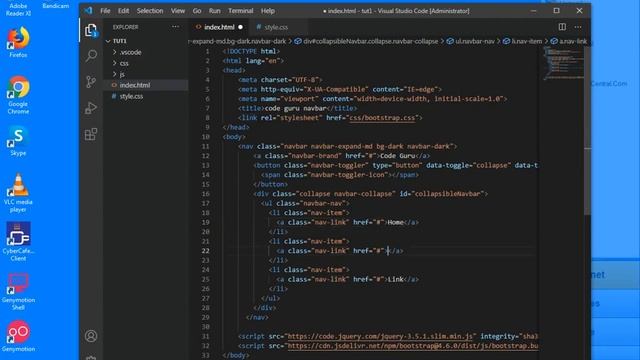Click the DOCTYPE html line of code
This screenshot has height=360, width=640.
tap(251, 51)
